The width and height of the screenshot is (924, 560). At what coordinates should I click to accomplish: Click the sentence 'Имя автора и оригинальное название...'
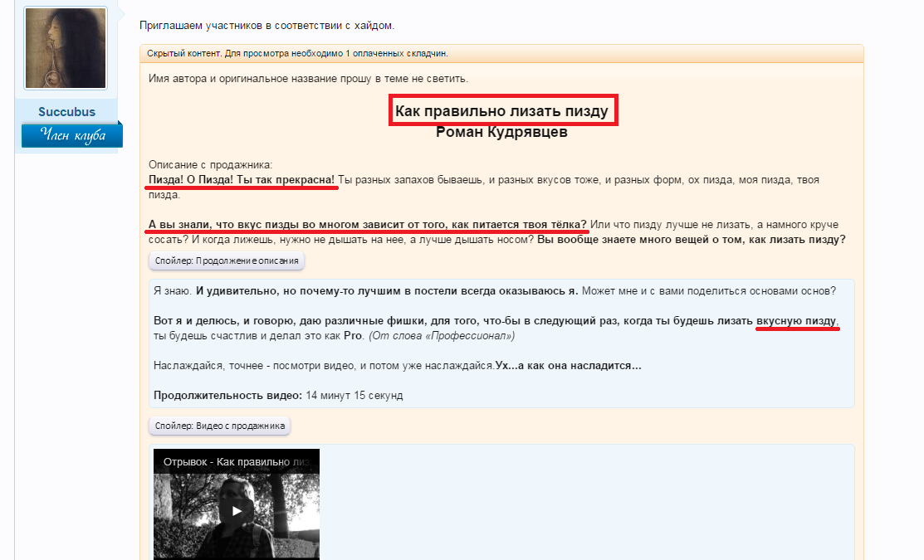tap(308, 78)
